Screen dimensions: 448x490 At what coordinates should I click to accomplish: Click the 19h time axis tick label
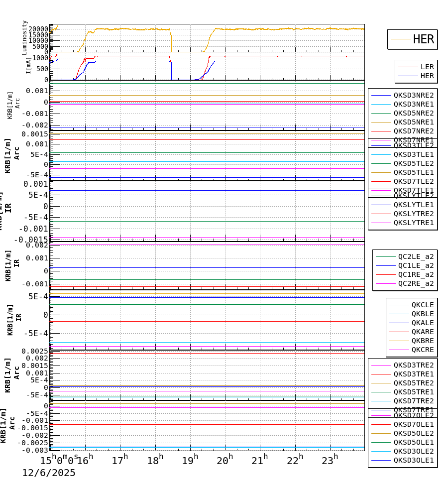pos(191,458)
